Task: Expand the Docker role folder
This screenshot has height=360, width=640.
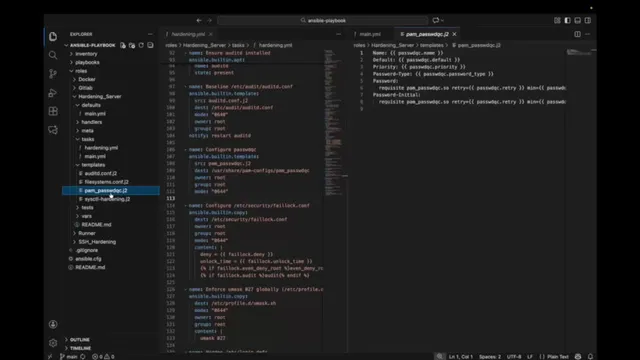Action: click(x=87, y=80)
